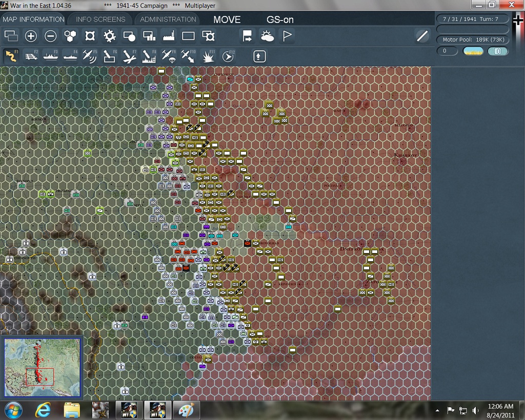The height and width of the screenshot is (420, 525).
Task: Click the end turn (F12) arrow icon
Action: 228,56
